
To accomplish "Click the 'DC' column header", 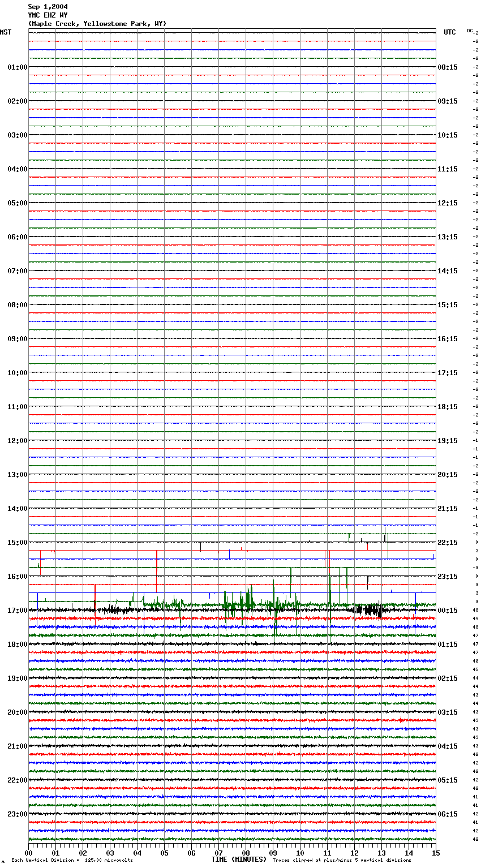I will (470, 31).
